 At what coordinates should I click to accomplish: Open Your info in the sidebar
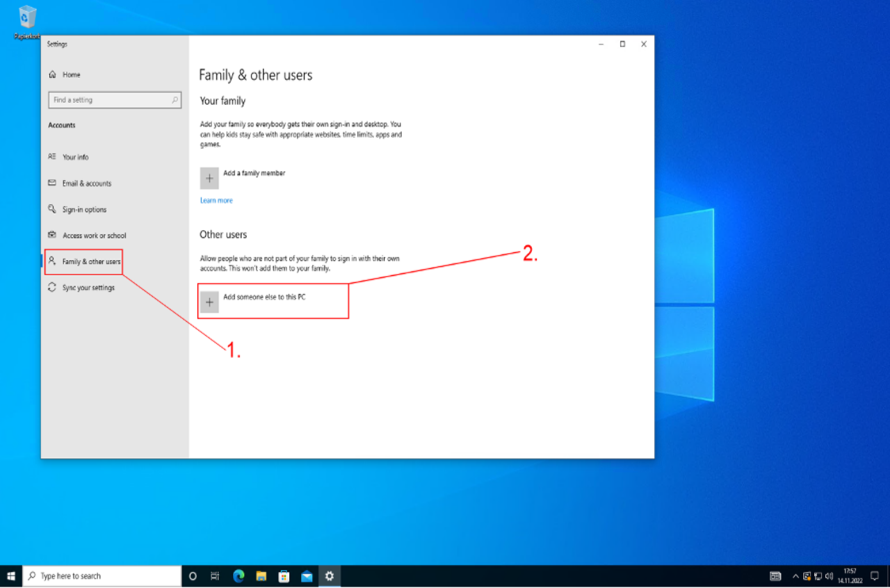75,157
